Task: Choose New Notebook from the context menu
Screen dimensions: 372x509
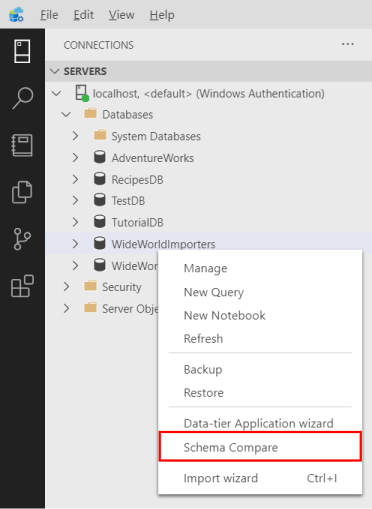Action: click(260, 315)
